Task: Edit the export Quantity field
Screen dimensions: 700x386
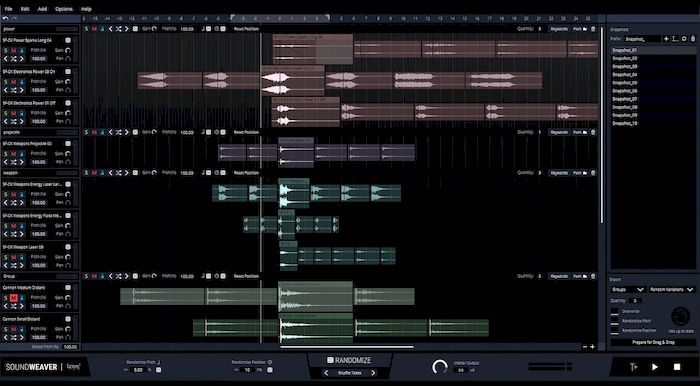Action: 635,301
